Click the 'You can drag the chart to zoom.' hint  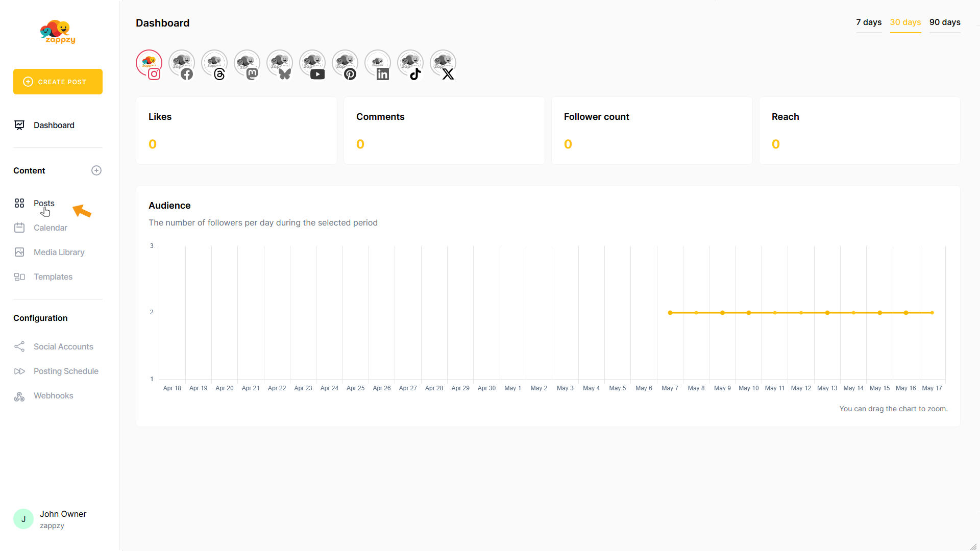pos(893,409)
